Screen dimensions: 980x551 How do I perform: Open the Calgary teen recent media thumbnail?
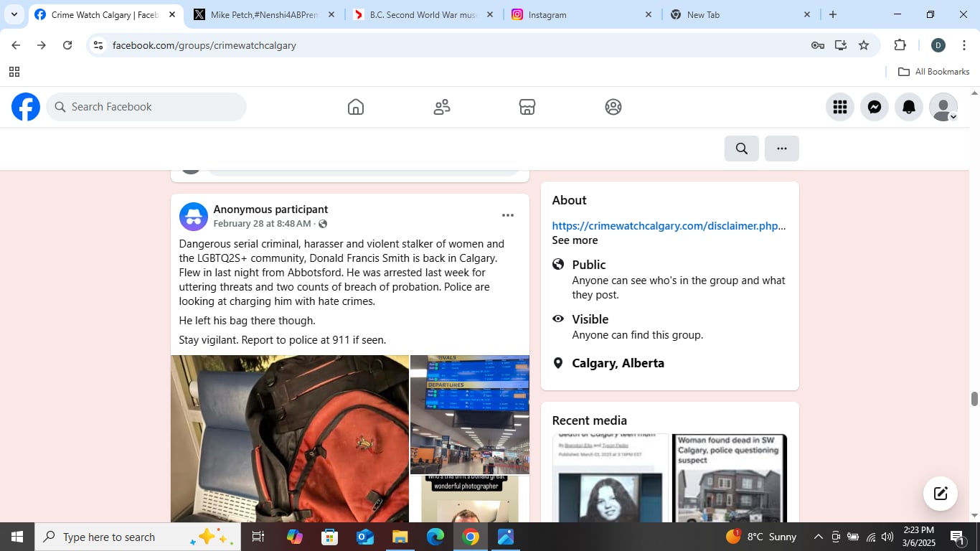[611, 478]
